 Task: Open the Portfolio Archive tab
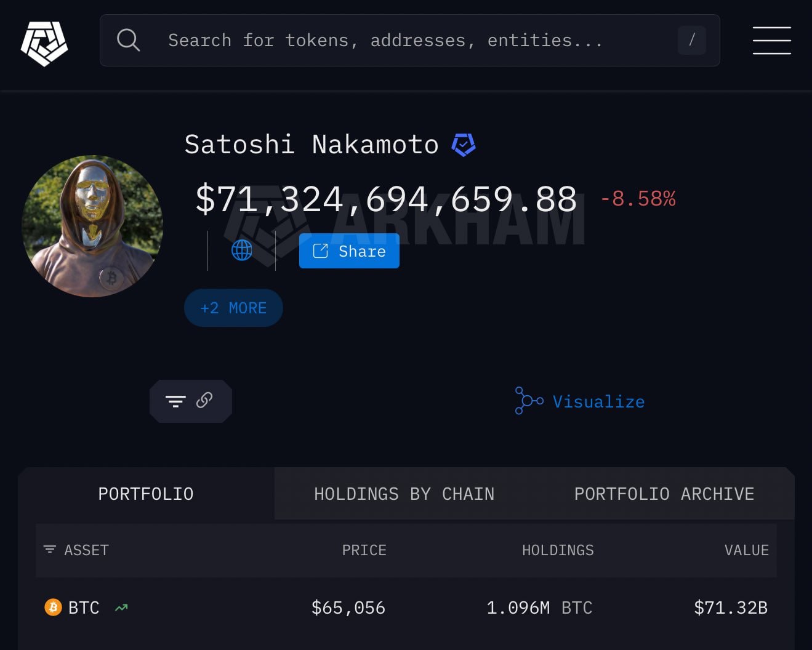coord(664,494)
